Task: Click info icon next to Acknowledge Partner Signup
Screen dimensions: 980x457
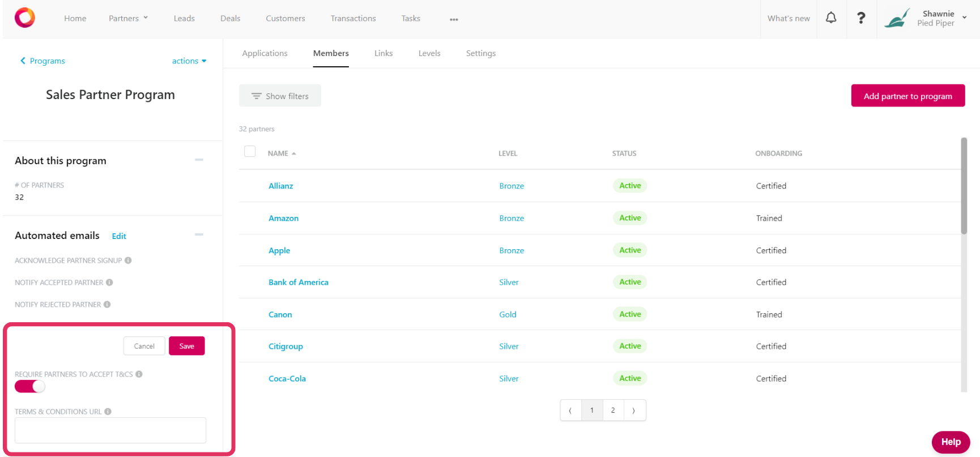Action: coord(128,260)
